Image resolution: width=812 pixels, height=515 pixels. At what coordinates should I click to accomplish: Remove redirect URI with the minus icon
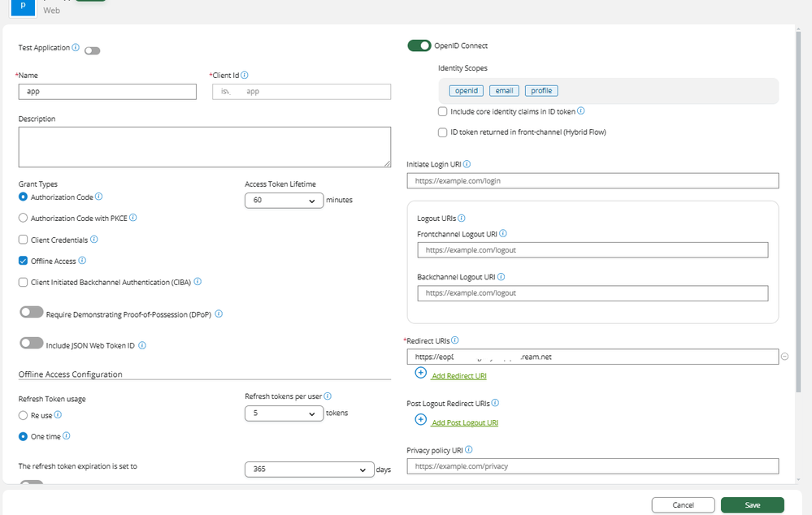pyautogui.click(x=784, y=357)
